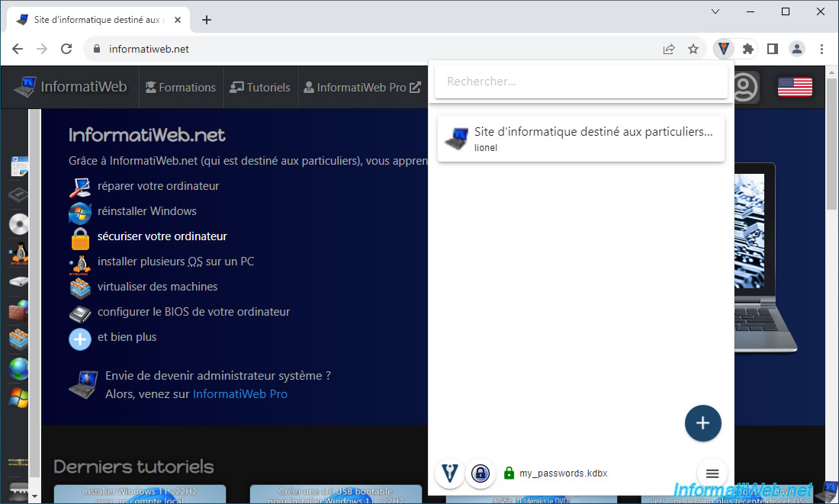The height and width of the screenshot is (504, 839).
Task: Reload the current page
Action: point(66,49)
